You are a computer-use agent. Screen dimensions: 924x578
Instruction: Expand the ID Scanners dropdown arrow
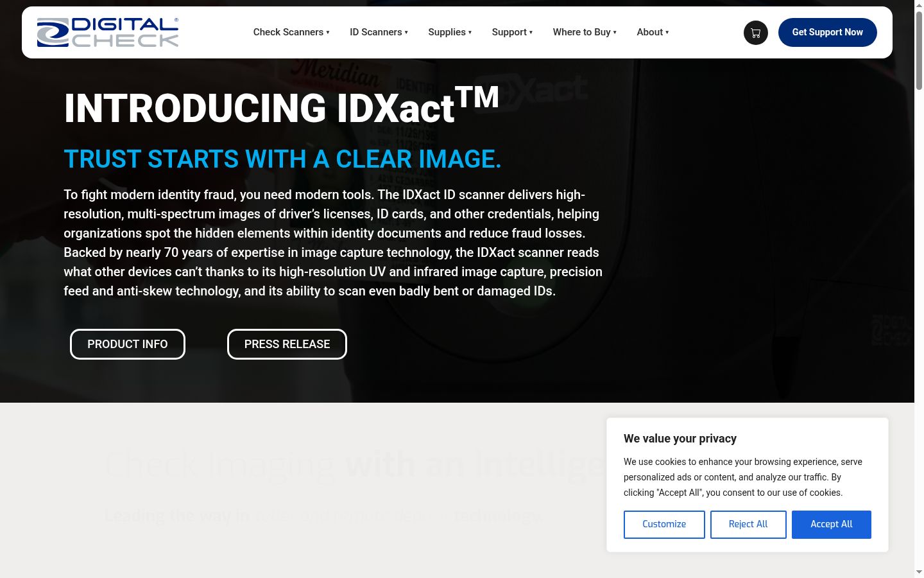tap(406, 32)
